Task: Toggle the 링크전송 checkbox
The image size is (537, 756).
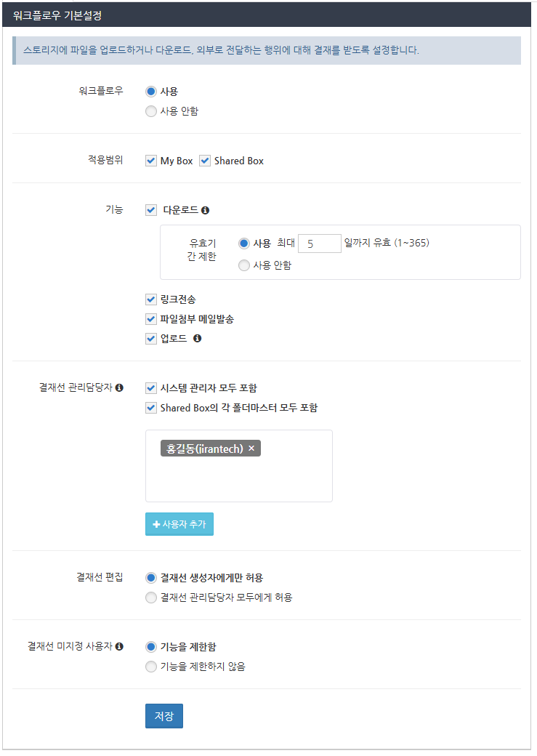Action: click(x=151, y=299)
